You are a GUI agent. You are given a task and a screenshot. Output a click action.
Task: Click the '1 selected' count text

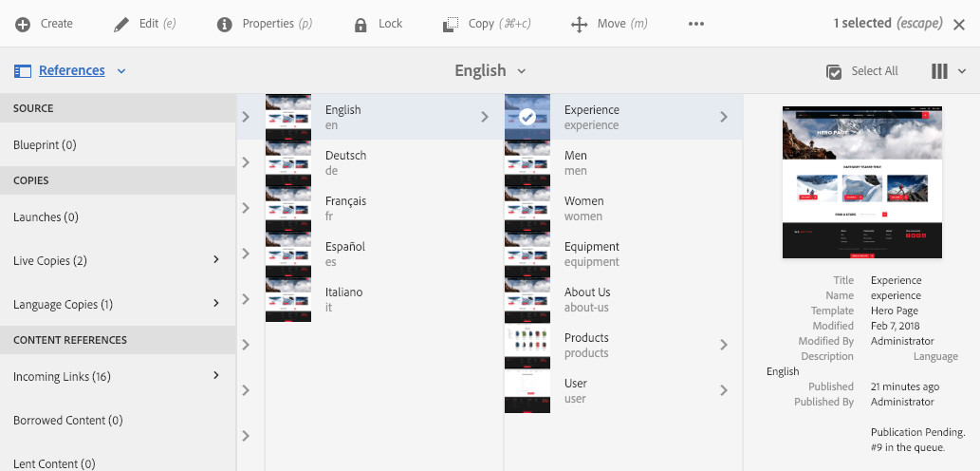click(862, 23)
